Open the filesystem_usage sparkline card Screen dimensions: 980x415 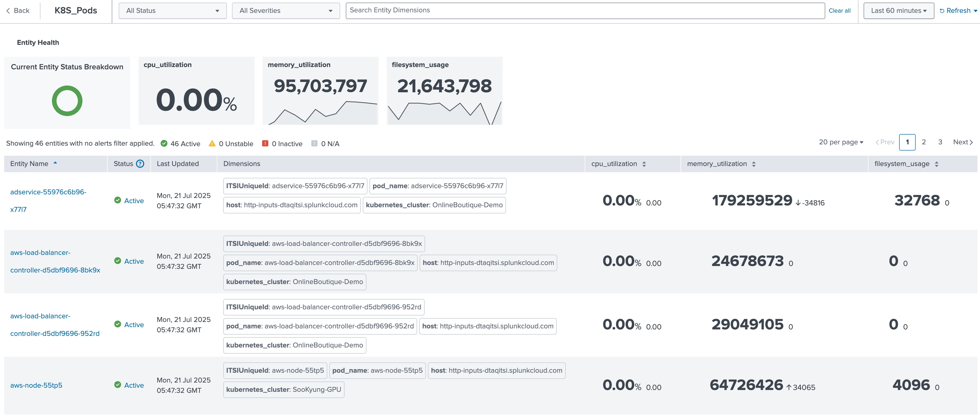click(x=444, y=91)
